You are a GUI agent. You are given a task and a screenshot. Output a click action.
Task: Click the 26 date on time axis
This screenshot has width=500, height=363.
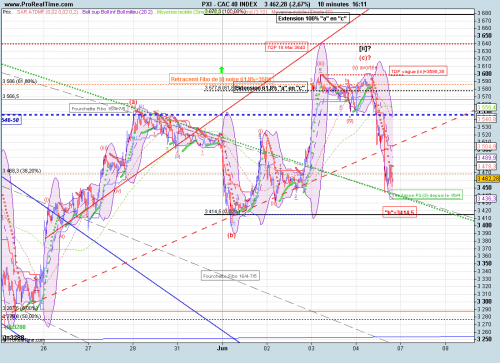[x=44, y=348]
